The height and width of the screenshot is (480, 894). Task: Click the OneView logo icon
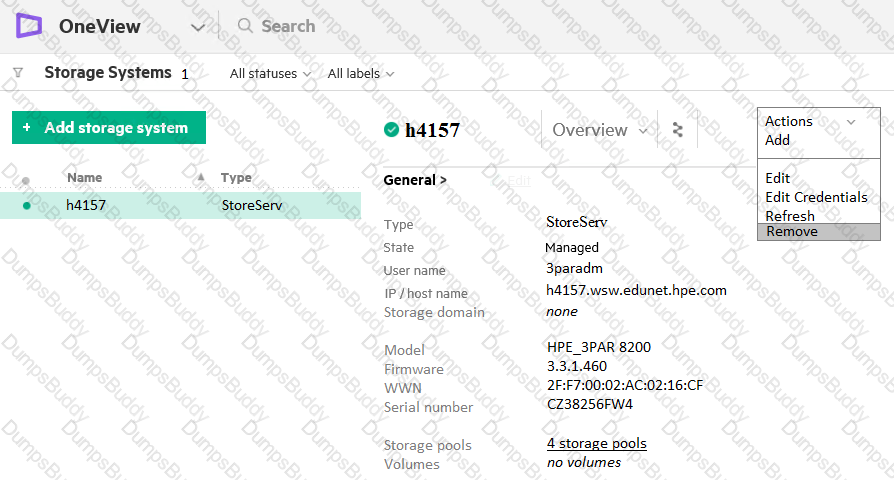(29, 26)
